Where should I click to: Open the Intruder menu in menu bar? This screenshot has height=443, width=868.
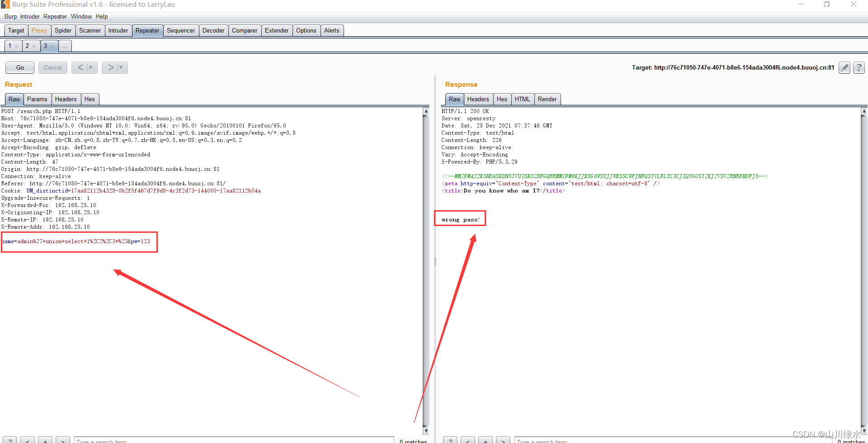click(x=30, y=17)
